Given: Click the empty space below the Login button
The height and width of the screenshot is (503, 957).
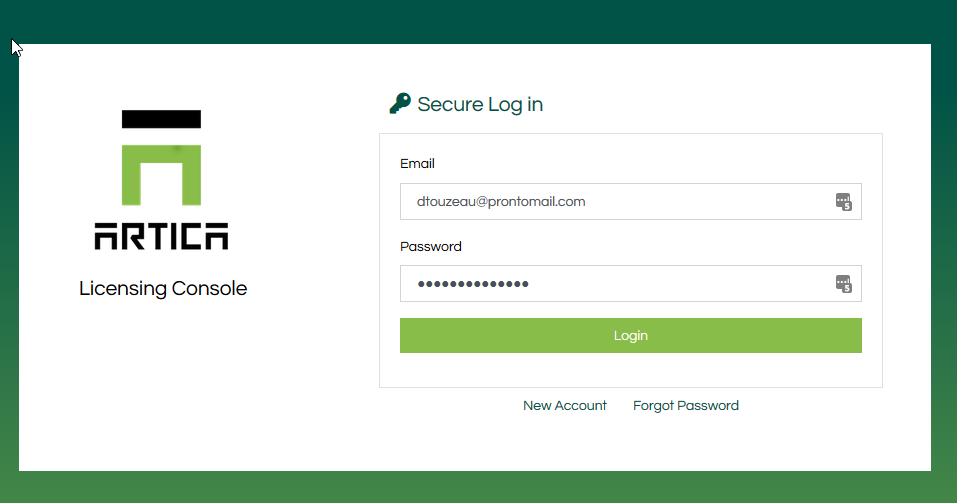Looking at the screenshot, I should click(630, 370).
